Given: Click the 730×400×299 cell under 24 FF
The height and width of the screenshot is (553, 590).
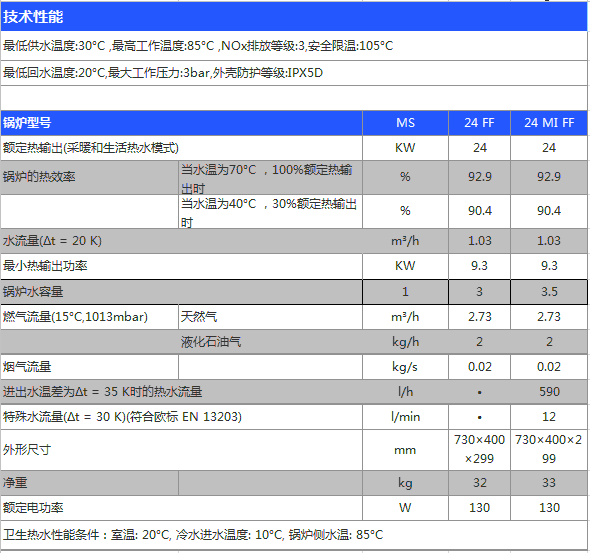Looking at the screenshot, I should (479, 450).
